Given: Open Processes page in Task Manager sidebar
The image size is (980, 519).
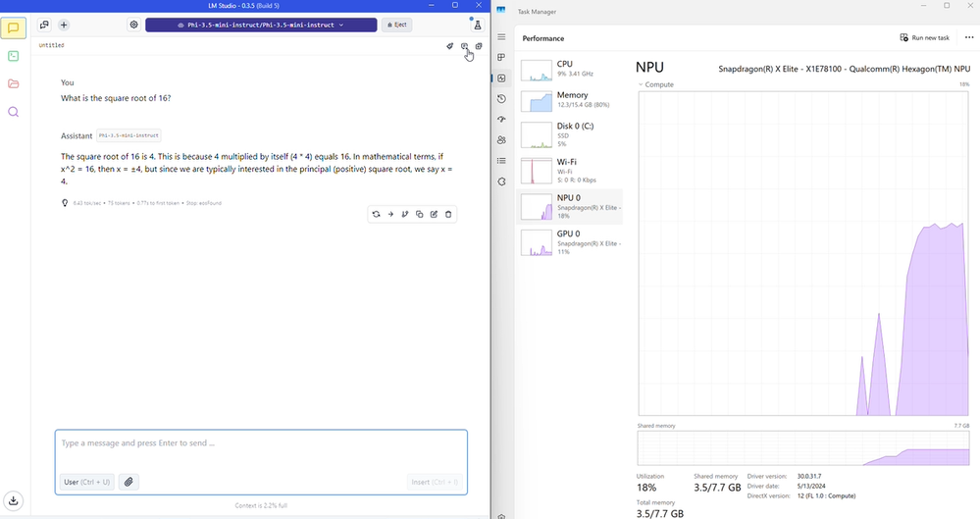Looking at the screenshot, I should tap(501, 58).
